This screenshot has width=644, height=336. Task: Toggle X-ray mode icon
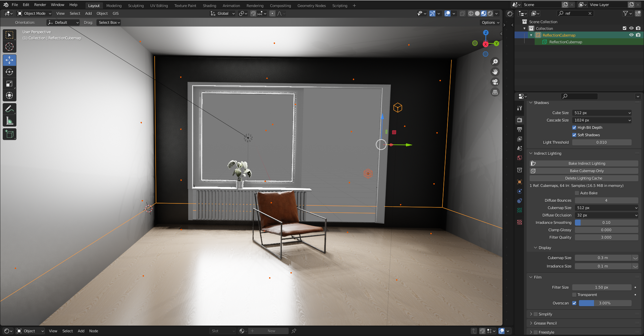(462, 13)
